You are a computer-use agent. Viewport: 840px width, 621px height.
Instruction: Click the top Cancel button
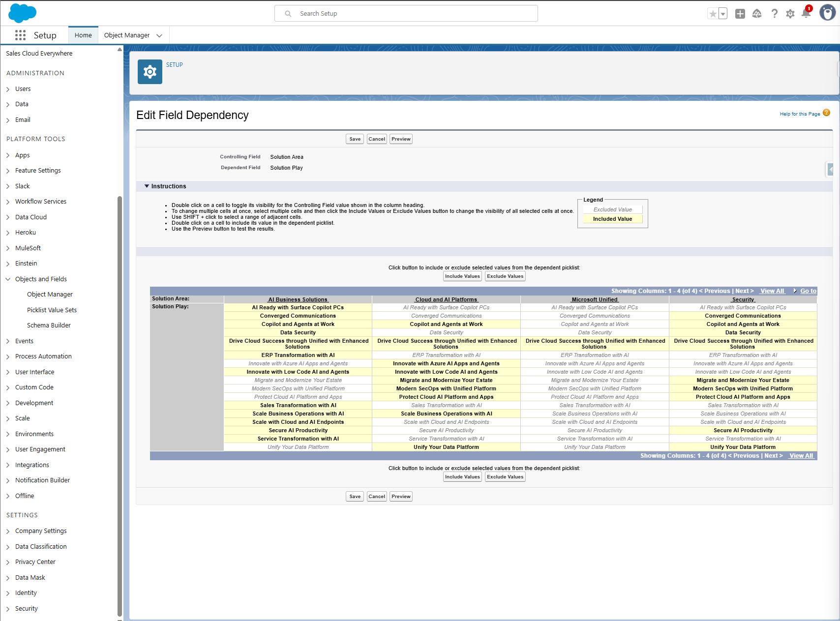(377, 139)
